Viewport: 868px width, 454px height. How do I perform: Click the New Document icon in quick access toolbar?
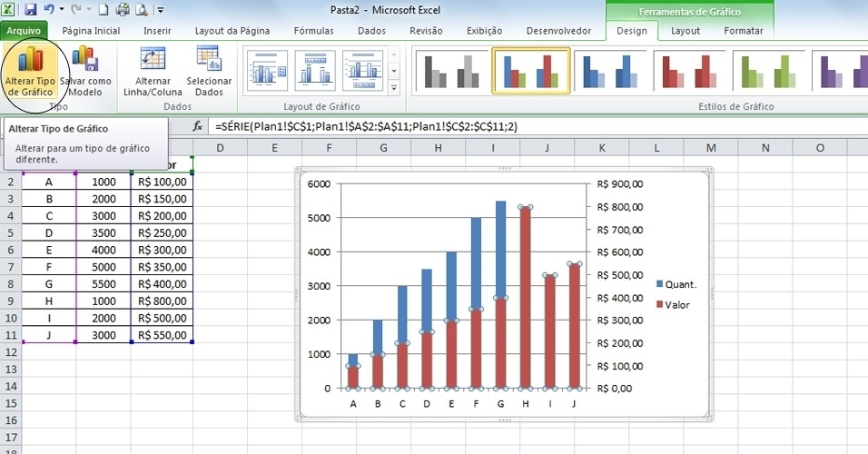click(x=105, y=10)
